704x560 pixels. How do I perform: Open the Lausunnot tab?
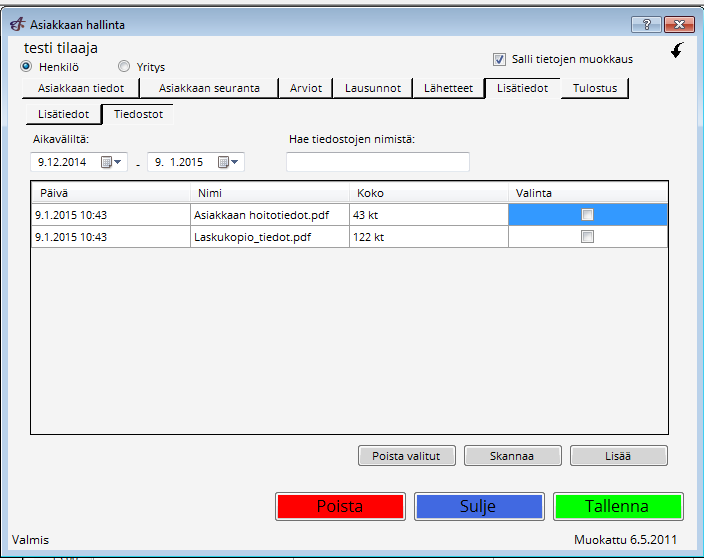[372, 88]
